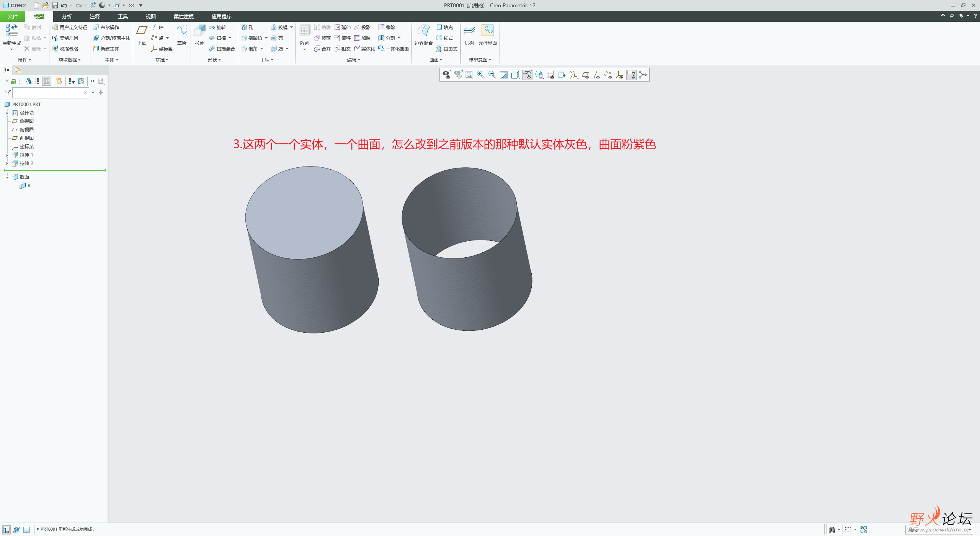
Task: Close the window via quick toolbar X icon
Action: 131,5
